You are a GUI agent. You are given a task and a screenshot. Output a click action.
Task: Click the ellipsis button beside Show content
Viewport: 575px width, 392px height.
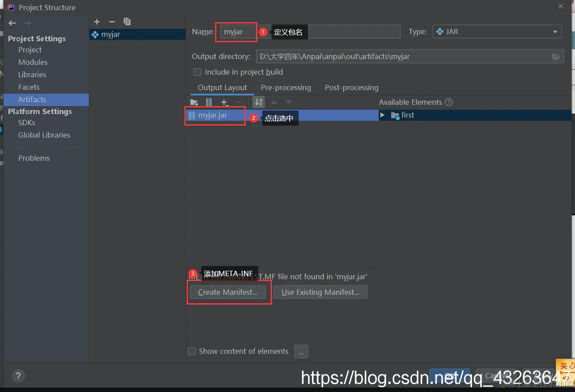301,352
